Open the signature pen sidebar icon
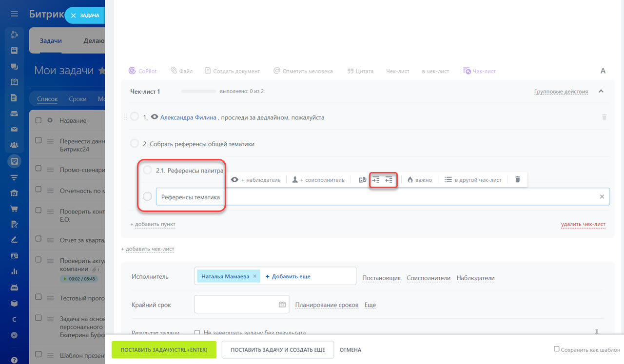The image size is (624, 364). pos(14,240)
